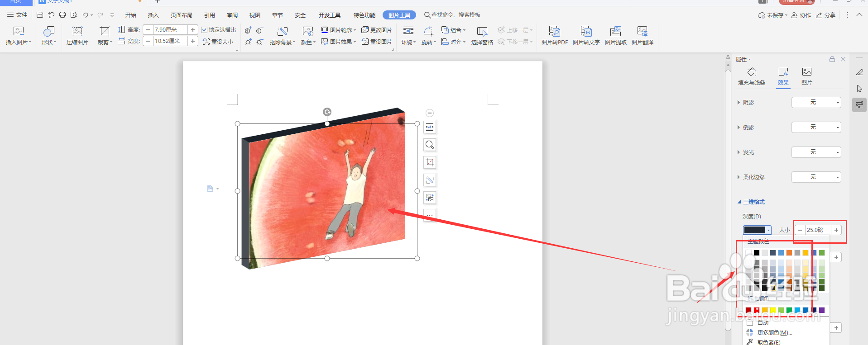Pick the orange theme color swatch
The width and height of the screenshot is (868, 345).
click(x=789, y=253)
